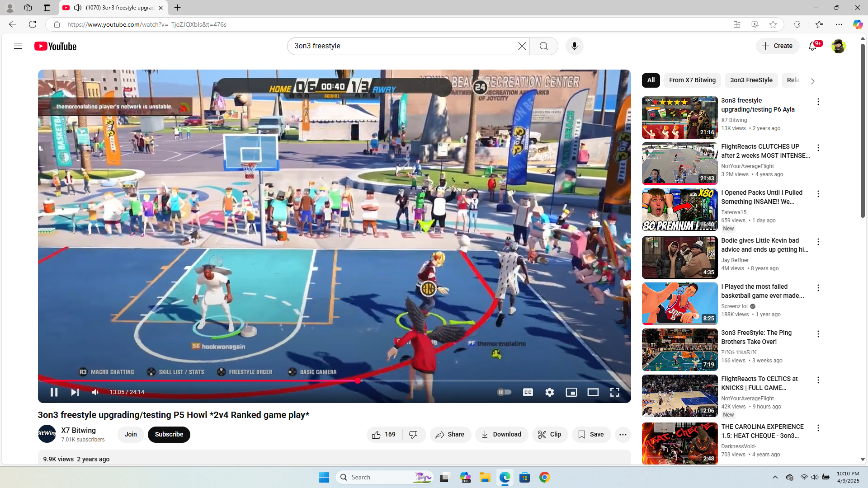Enter full screen mode
Screen dimensions: 868x488
click(614, 392)
